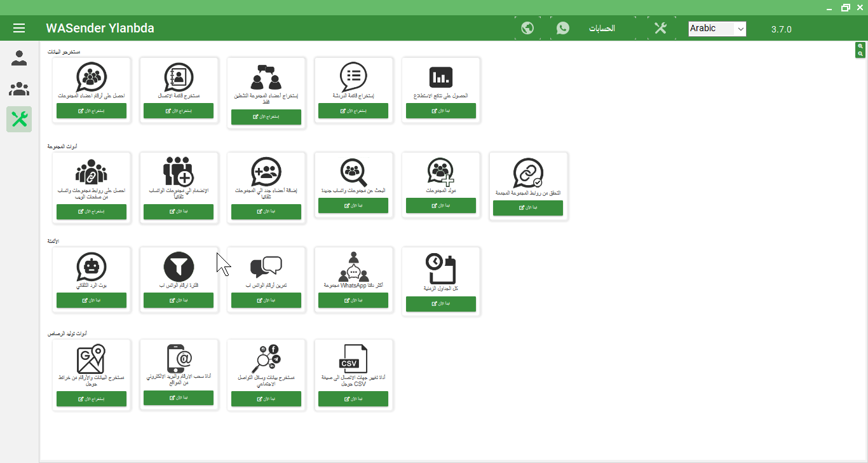
Task: Click start button under CSV converter card
Action: [353, 399]
